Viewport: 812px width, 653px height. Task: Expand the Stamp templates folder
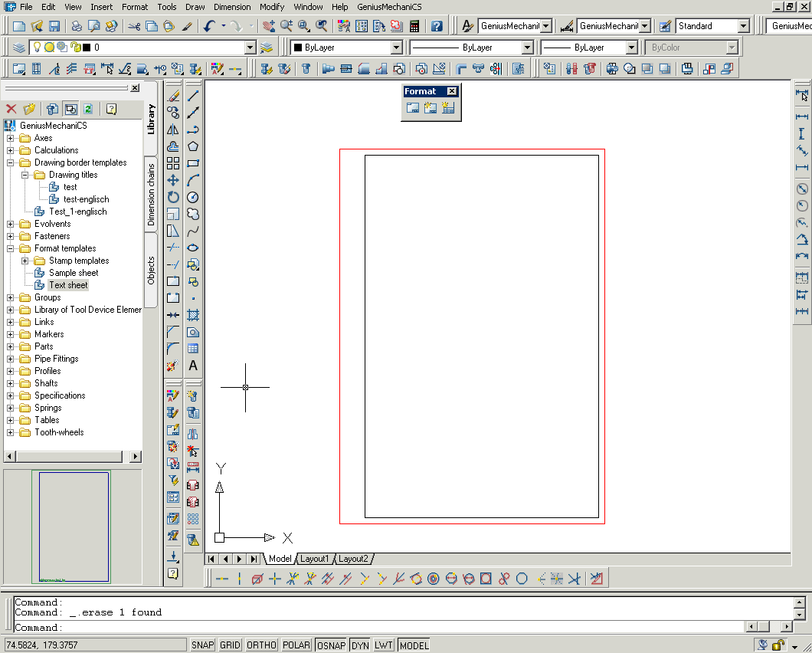[25, 261]
